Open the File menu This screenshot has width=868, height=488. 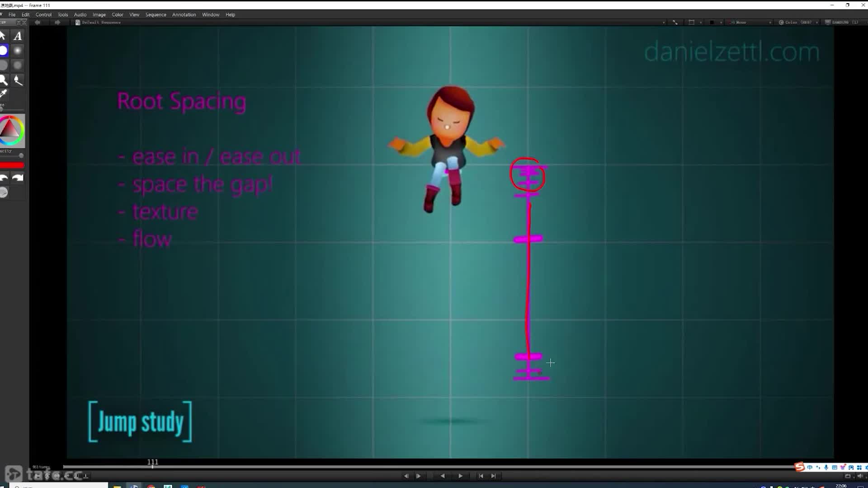12,14
